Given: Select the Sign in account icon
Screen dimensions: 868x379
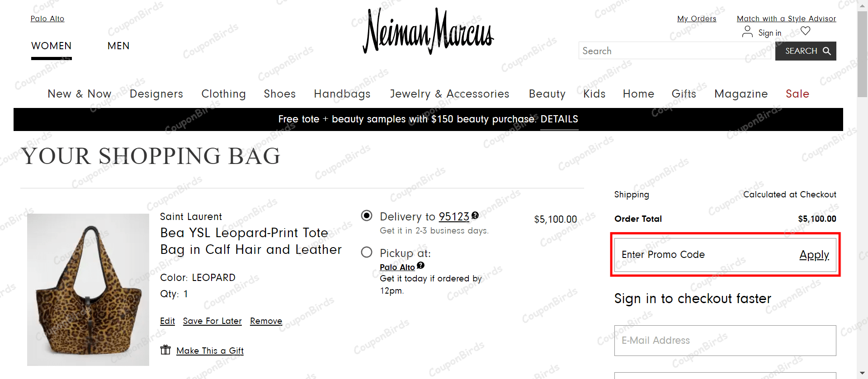Looking at the screenshot, I should pos(747,32).
